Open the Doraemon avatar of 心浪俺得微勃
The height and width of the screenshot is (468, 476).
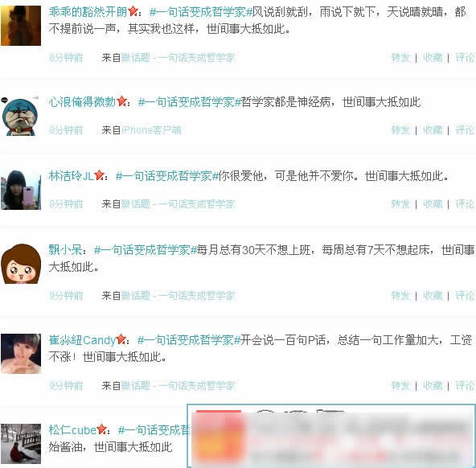click(x=21, y=116)
